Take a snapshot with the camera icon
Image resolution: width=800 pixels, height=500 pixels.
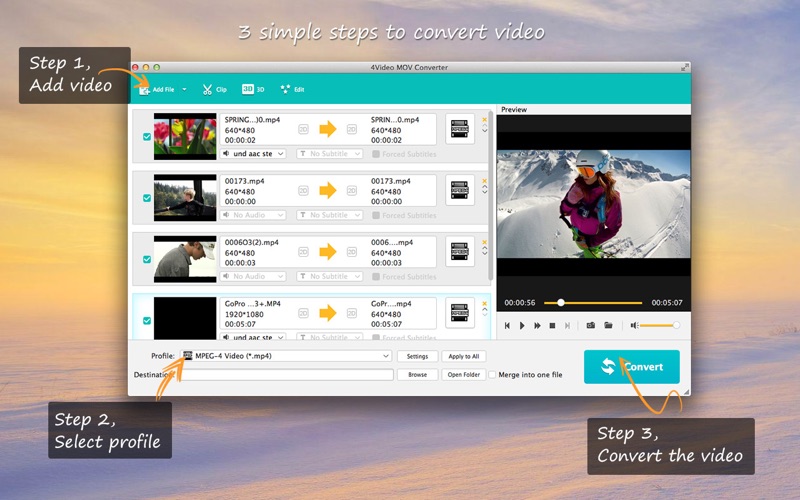tap(590, 325)
